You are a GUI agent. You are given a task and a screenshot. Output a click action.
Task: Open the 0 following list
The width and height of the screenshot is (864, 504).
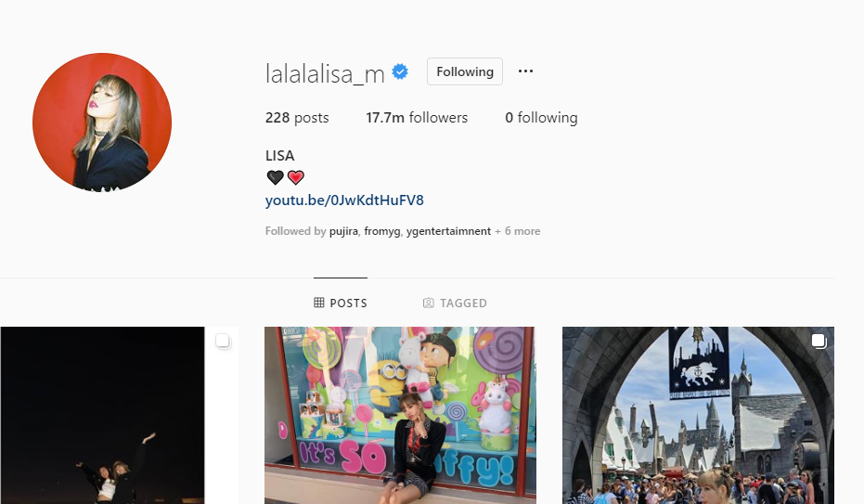(x=541, y=117)
